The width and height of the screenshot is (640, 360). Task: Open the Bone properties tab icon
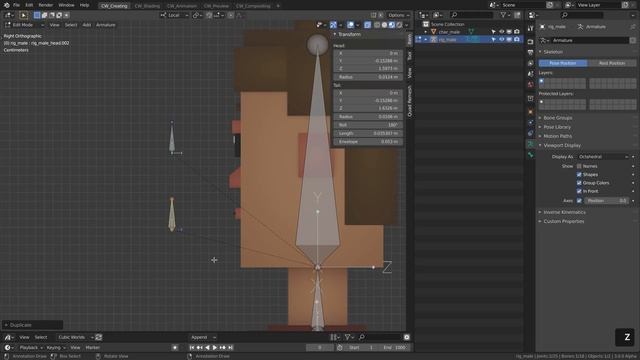(530, 155)
